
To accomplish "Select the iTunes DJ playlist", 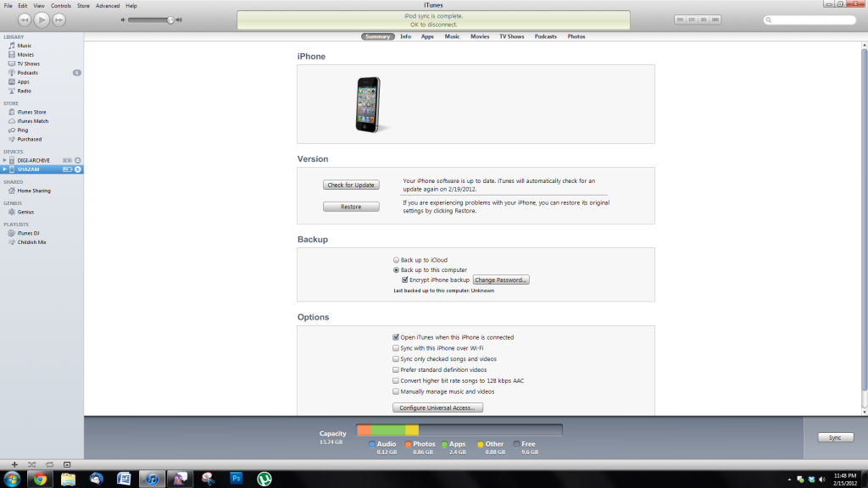I will [x=28, y=234].
